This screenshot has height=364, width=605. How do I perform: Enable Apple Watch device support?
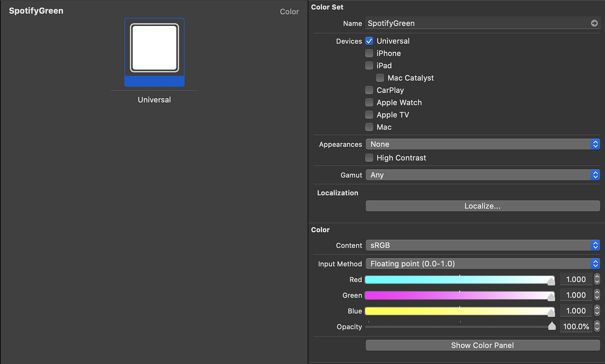coord(369,102)
